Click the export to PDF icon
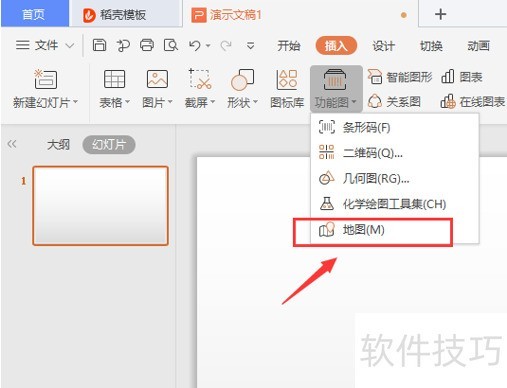507x388 pixels. [x=123, y=45]
